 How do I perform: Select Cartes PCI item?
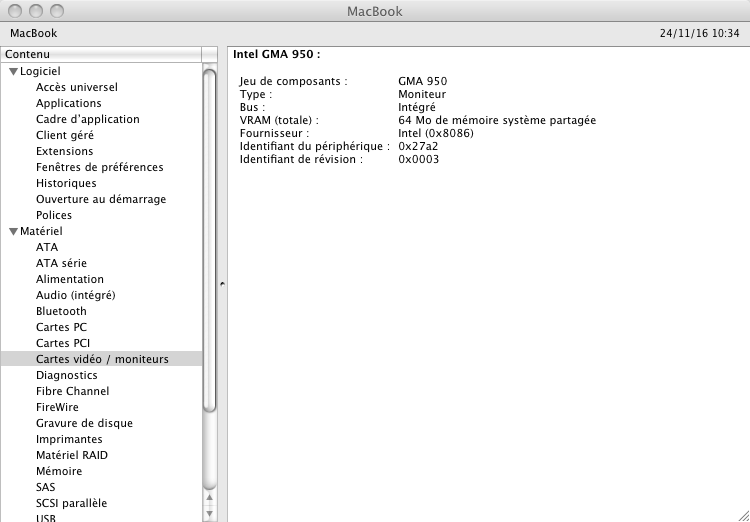tap(63, 343)
